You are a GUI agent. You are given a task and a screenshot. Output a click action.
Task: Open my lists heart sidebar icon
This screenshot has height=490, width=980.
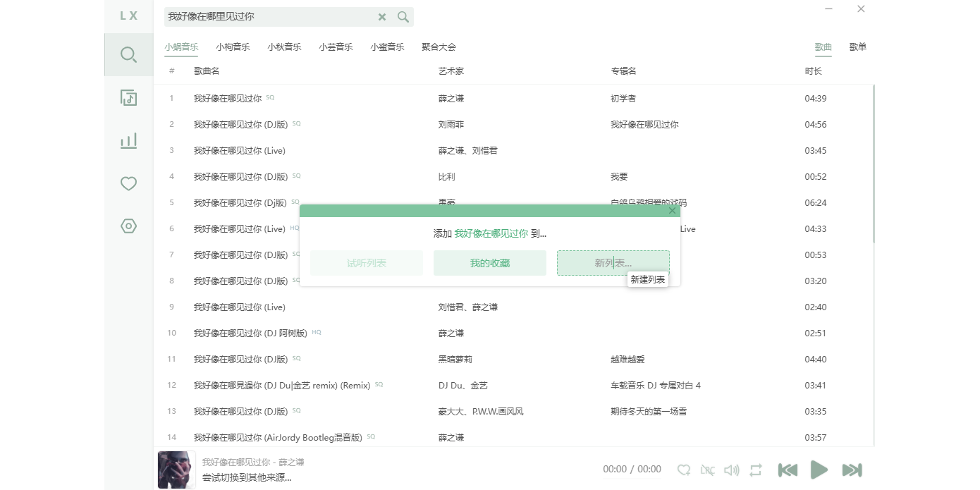[128, 183]
